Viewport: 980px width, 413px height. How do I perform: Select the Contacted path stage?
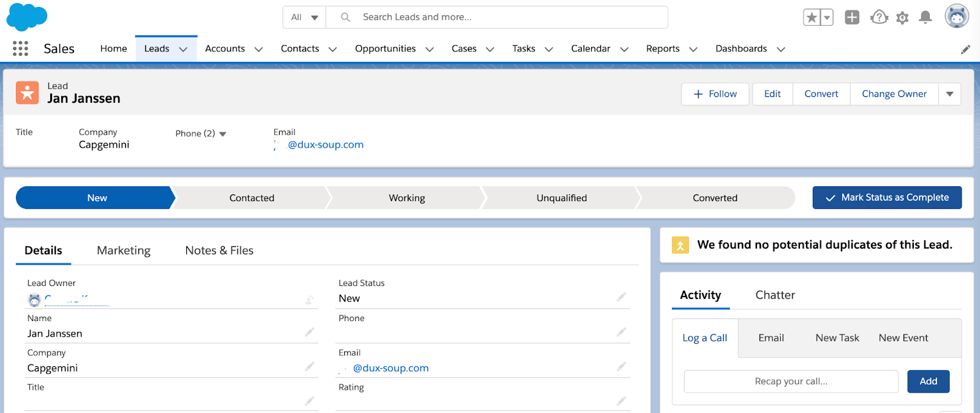pos(252,198)
